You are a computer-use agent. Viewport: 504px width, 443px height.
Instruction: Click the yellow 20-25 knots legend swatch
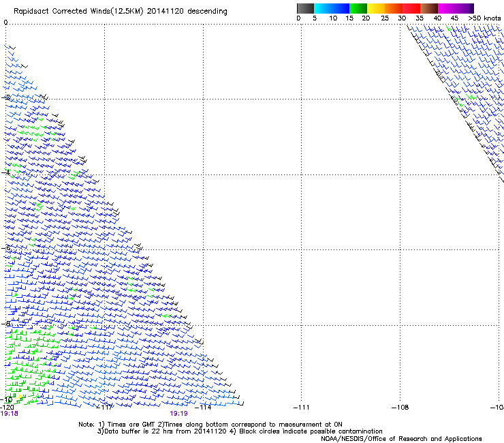coord(376,8)
